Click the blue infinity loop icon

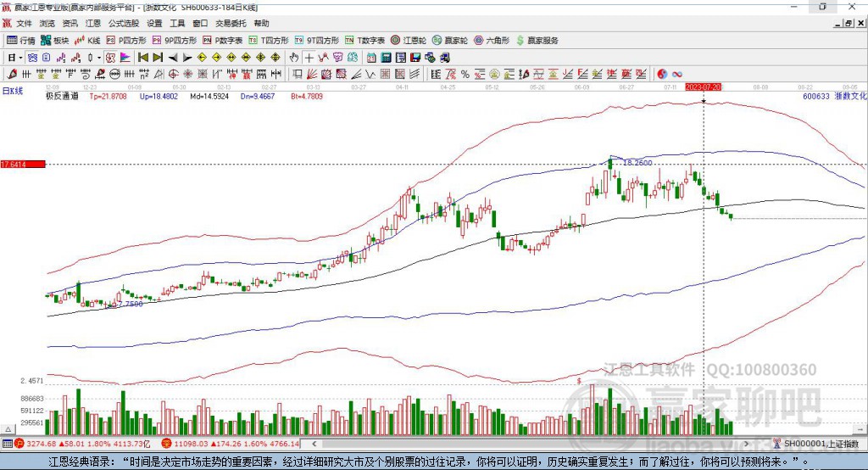(x=677, y=74)
